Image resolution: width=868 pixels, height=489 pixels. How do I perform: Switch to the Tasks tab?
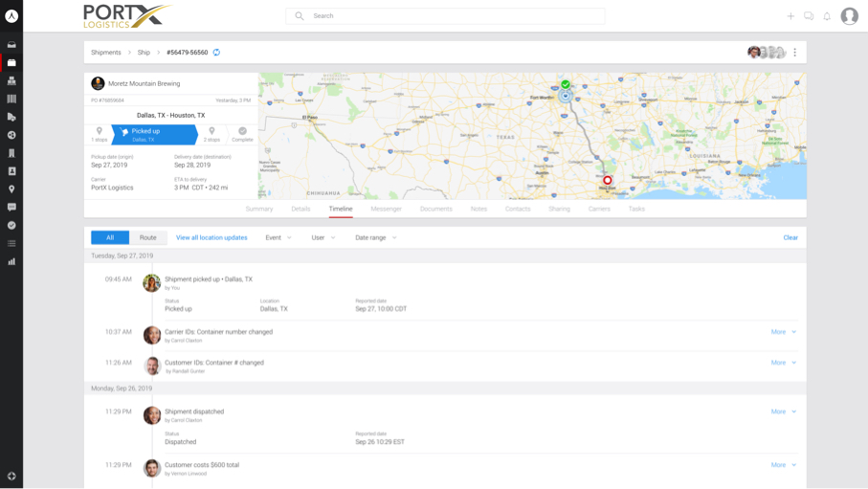click(x=636, y=209)
